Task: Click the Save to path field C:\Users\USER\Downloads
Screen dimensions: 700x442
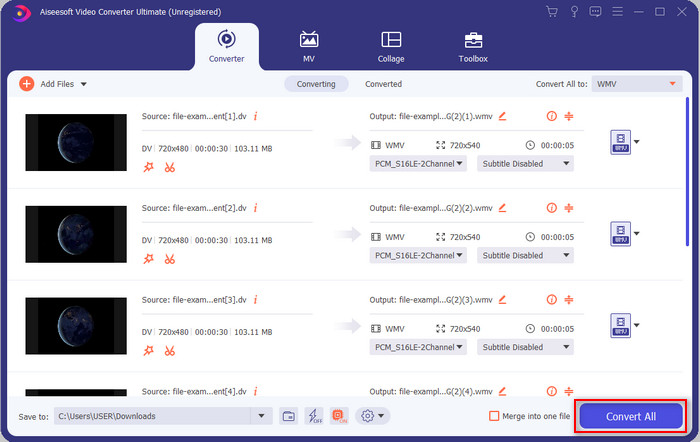Action: point(152,416)
